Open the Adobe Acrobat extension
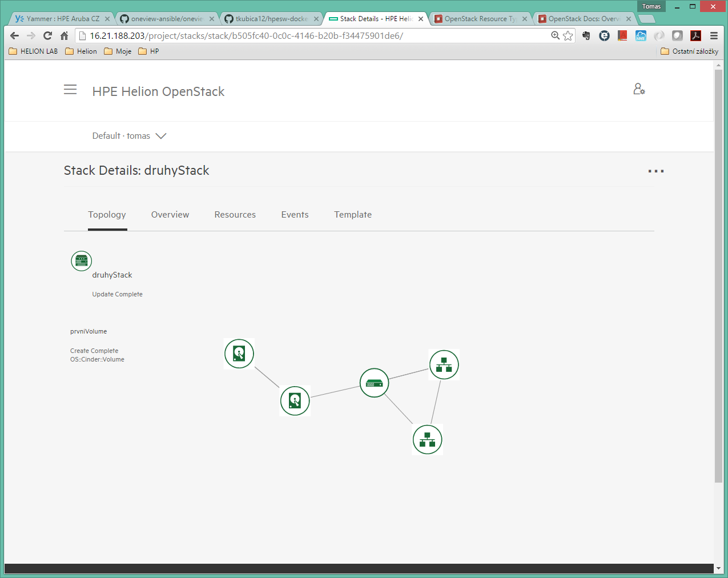This screenshot has height=578, width=728. [695, 35]
